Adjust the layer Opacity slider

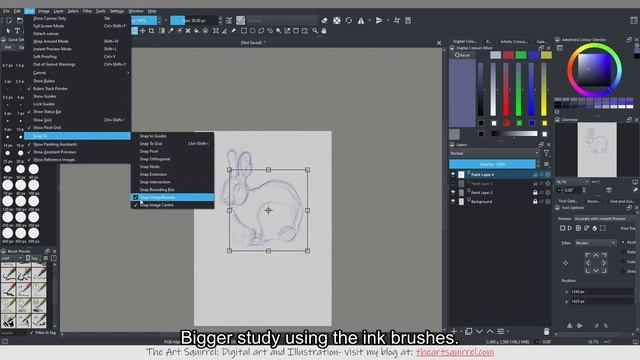click(x=493, y=164)
